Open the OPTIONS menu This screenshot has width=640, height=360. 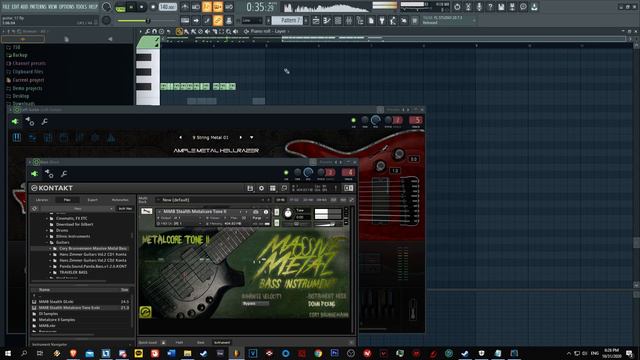(x=67, y=7)
